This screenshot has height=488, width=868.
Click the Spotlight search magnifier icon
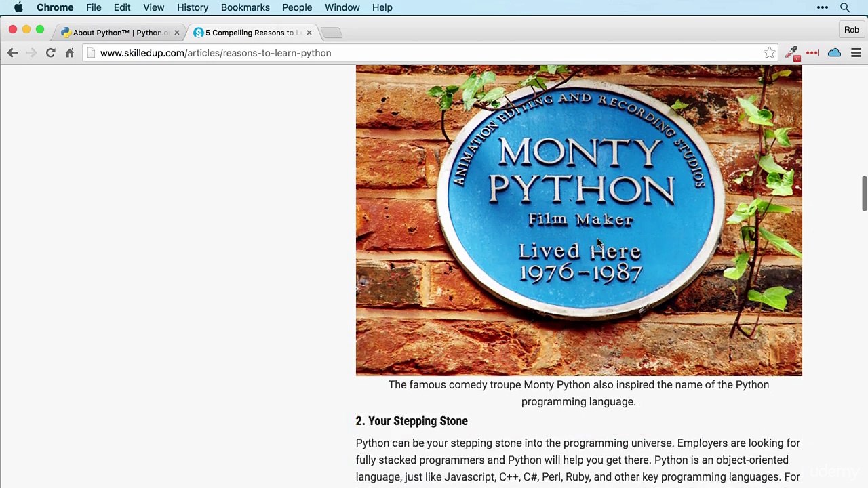(845, 7)
